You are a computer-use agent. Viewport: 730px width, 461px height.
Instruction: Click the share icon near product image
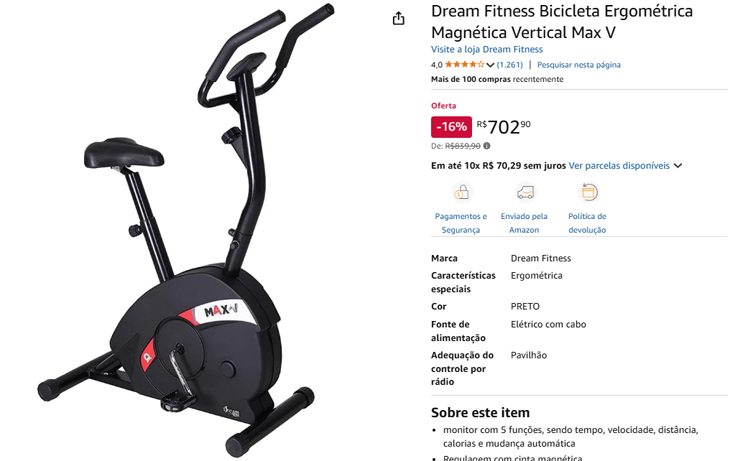398,19
